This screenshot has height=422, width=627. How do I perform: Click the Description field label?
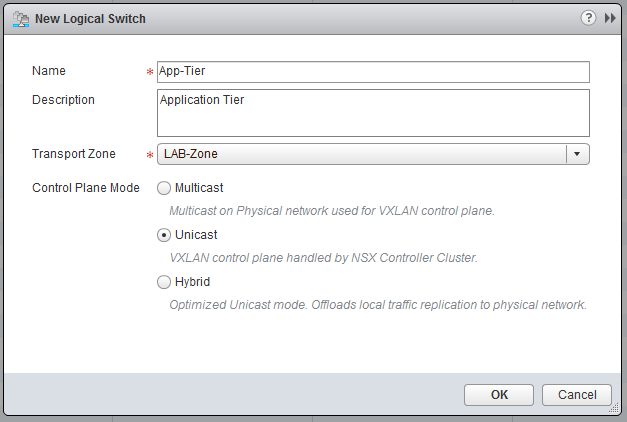pyautogui.click(x=63, y=100)
